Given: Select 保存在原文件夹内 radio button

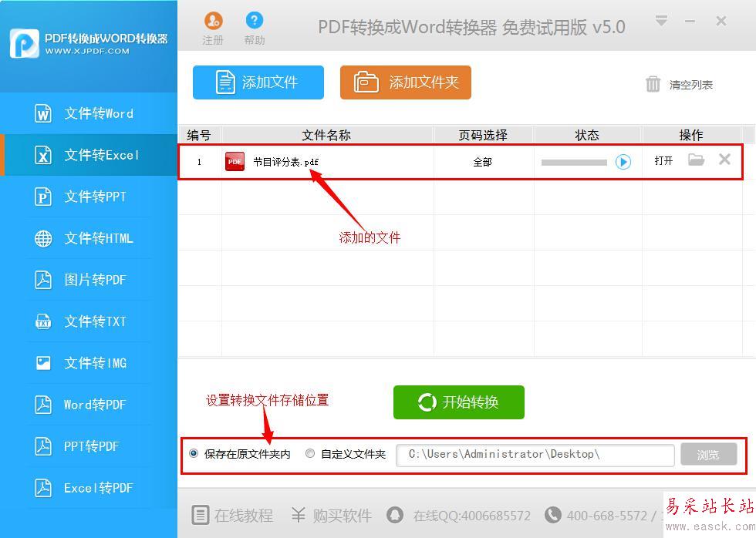Looking at the screenshot, I should (x=194, y=453).
